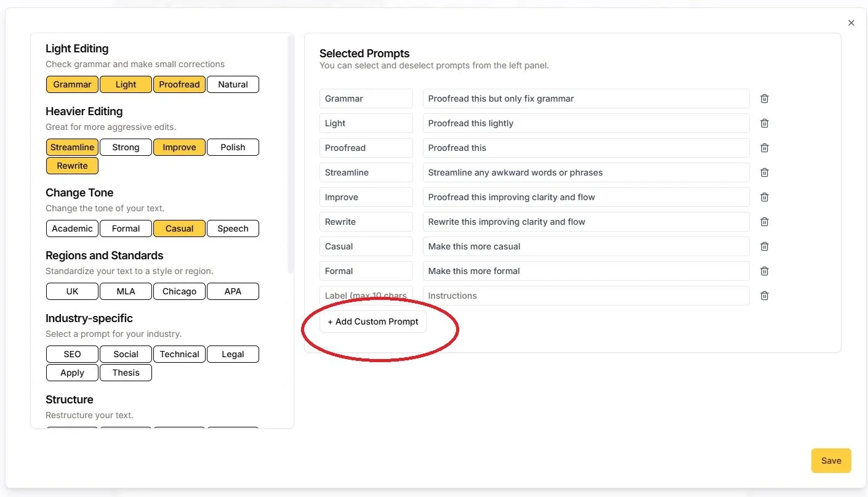Edit the Grammar prompt instructions text
This screenshot has width=868, height=497.
[x=585, y=99]
